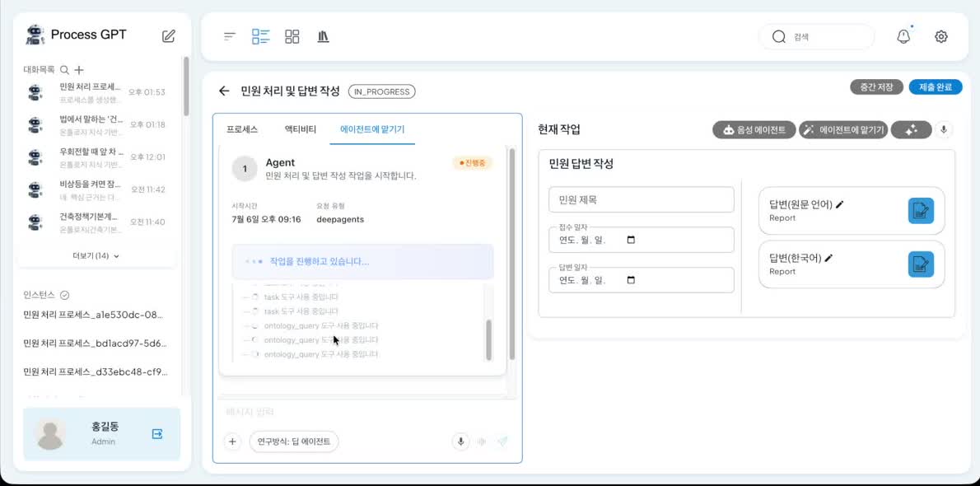This screenshot has height=486, width=980.
Task: Edit 답변(원문 언어) label pencil icon
Action: pos(839,204)
